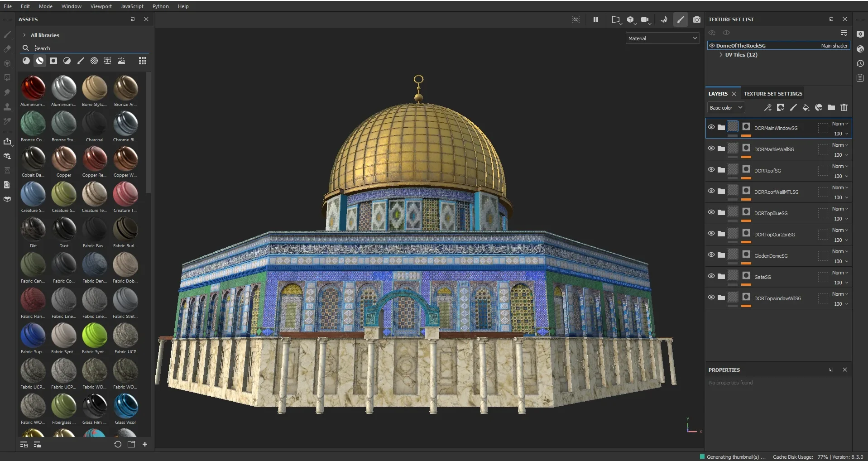Screen dimensions: 868x461
Task: Open the Material viewport mode dropdown
Action: coord(662,38)
